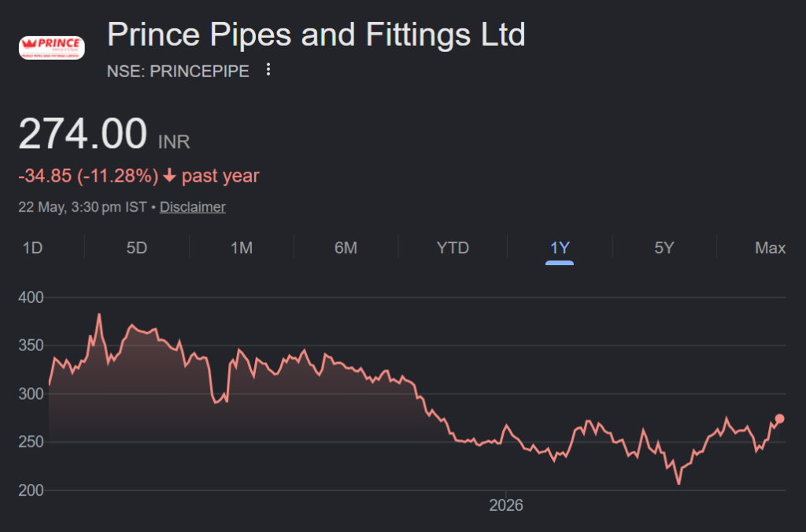Image resolution: width=806 pixels, height=532 pixels.
Task: Select the 1D time range tab
Action: [x=32, y=248]
